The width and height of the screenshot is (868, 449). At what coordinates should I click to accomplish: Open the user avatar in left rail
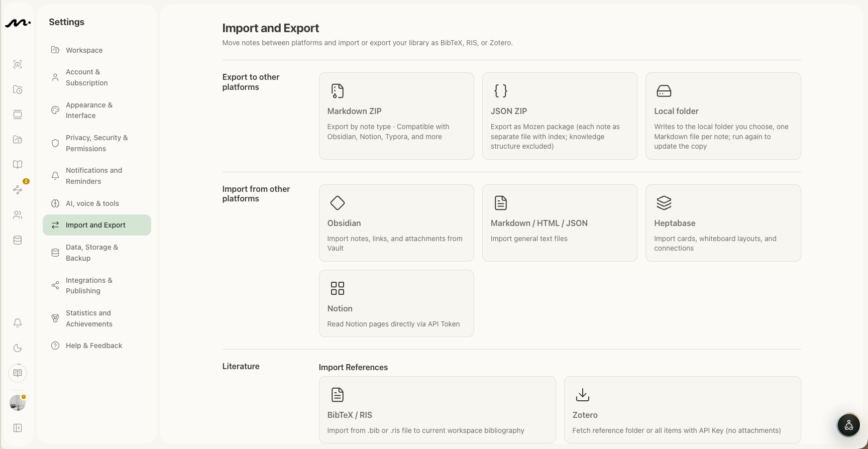(x=18, y=403)
